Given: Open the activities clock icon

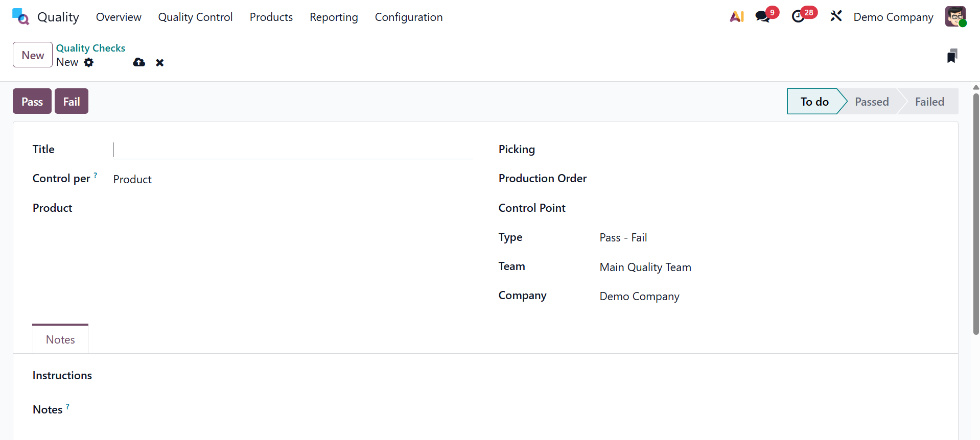Looking at the screenshot, I should pyautogui.click(x=798, y=17).
